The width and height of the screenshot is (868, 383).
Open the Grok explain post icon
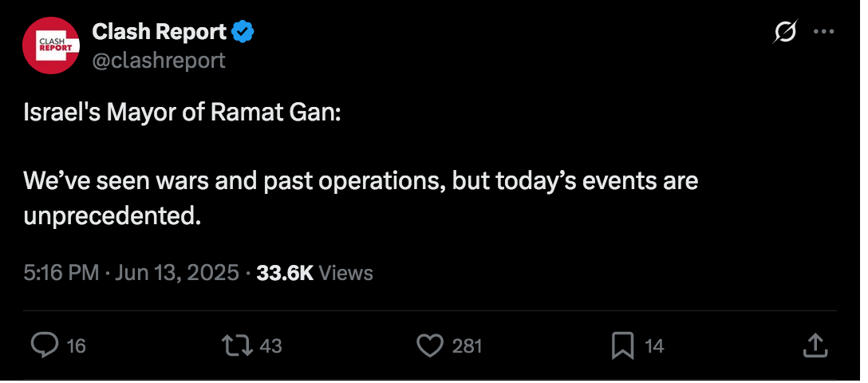tap(786, 32)
